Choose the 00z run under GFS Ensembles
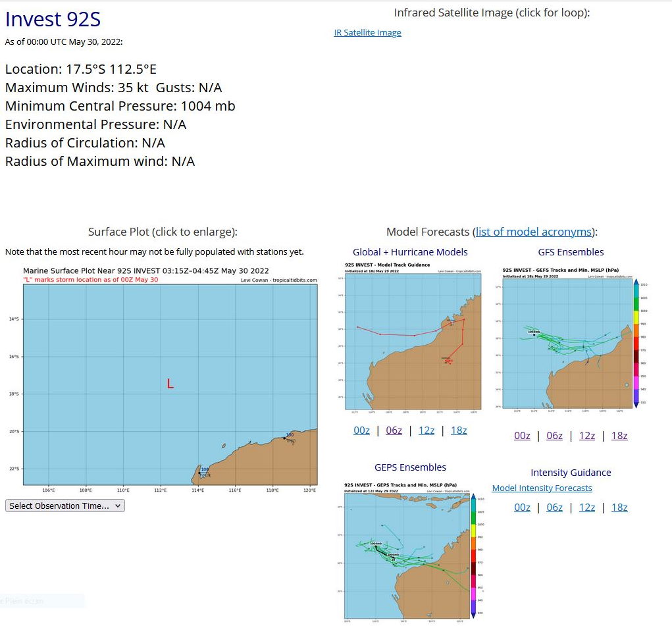The width and height of the screenshot is (672, 626). pos(522,436)
